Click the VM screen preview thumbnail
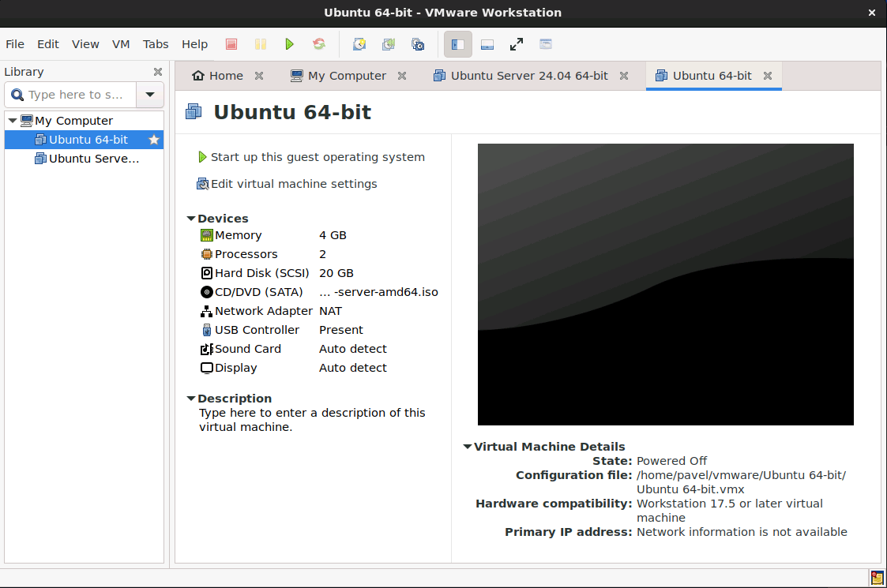The height and width of the screenshot is (588, 887). click(665, 284)
